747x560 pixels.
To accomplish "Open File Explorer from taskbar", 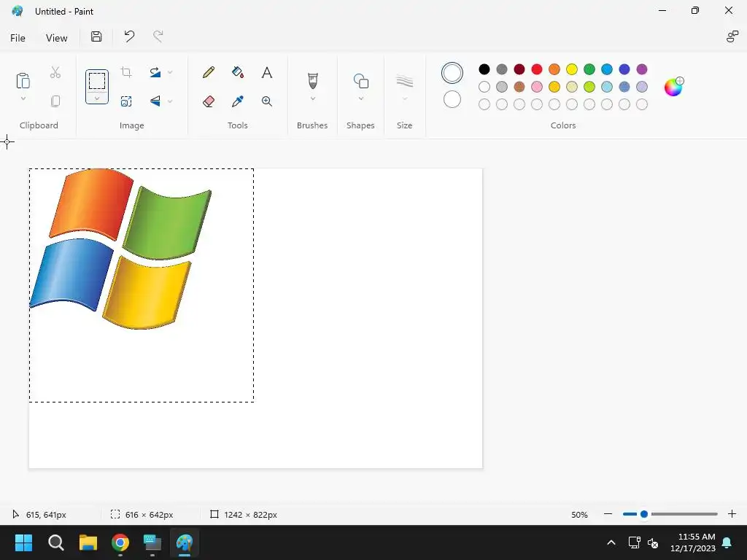I will click(x=88, y=542).
